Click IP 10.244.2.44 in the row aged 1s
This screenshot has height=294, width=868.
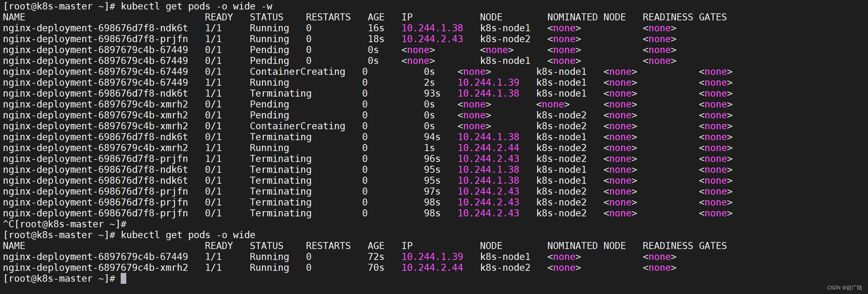[x=488, y=148]
